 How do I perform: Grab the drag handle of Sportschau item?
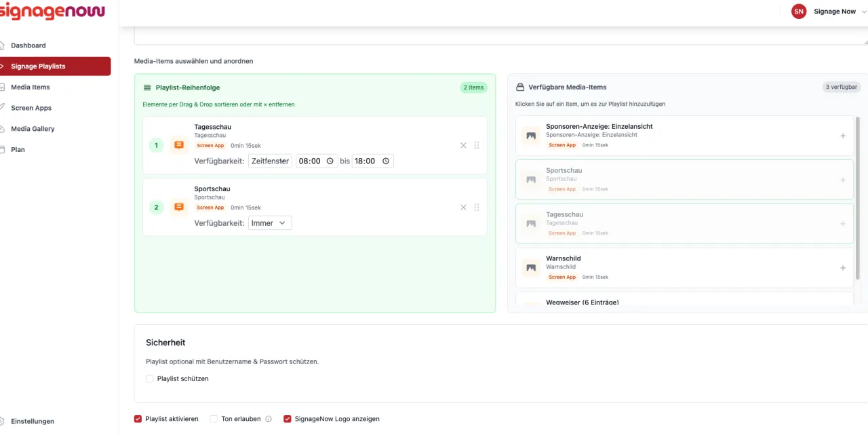coord(477,208)
